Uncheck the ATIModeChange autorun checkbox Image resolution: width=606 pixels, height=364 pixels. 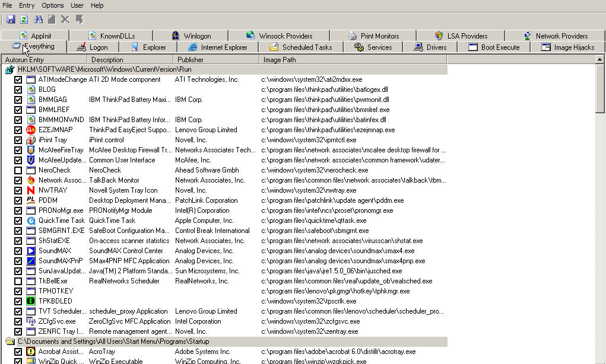tap(18, 79)
